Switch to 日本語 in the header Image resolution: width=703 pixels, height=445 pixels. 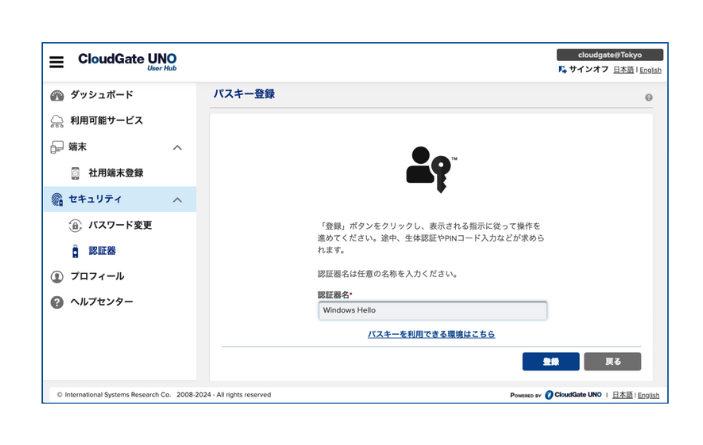pos(623,70)
